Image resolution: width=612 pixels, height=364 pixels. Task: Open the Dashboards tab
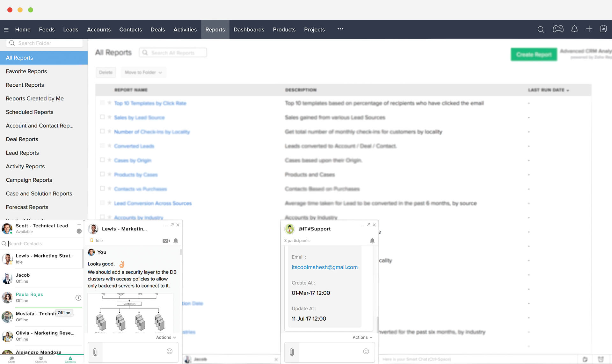(x=249, y=30)
